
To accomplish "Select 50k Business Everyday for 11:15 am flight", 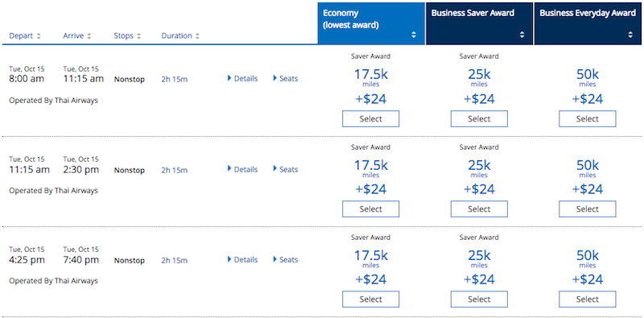I will pyautogui.click(x=588, y=209).
